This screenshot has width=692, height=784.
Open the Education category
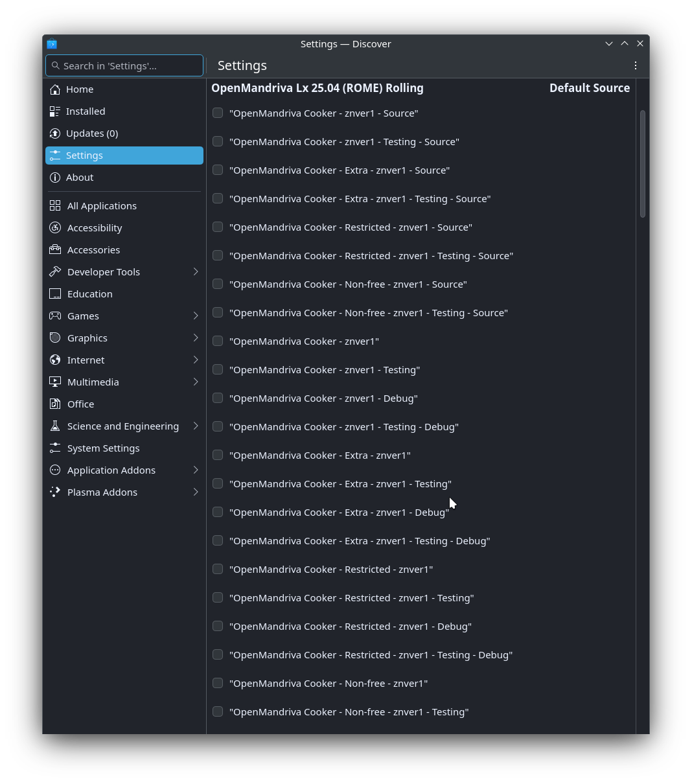(x=124, y=294)
